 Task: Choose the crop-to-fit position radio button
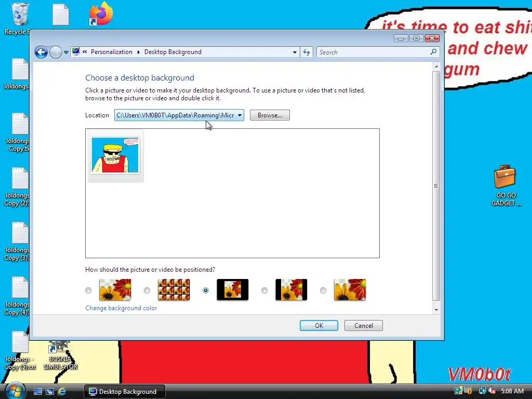(x=323, y=290)
